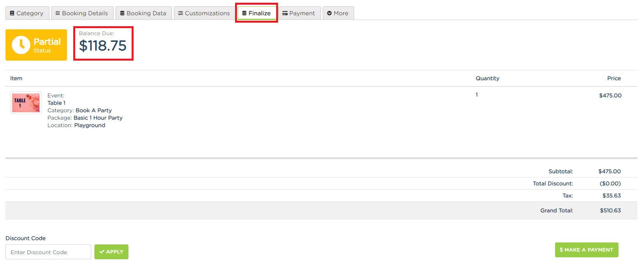Open the Booking Data tab

(x=143, y=13)
